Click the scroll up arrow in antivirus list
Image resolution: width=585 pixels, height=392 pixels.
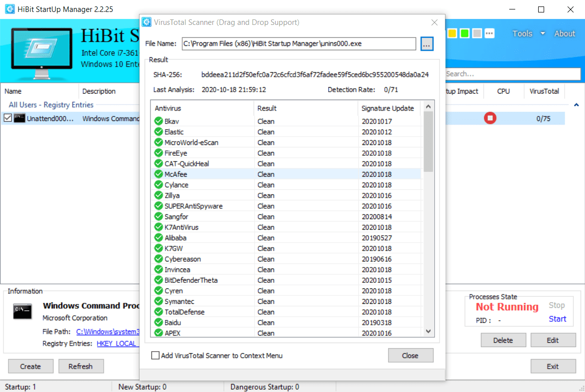pos(429,107)
